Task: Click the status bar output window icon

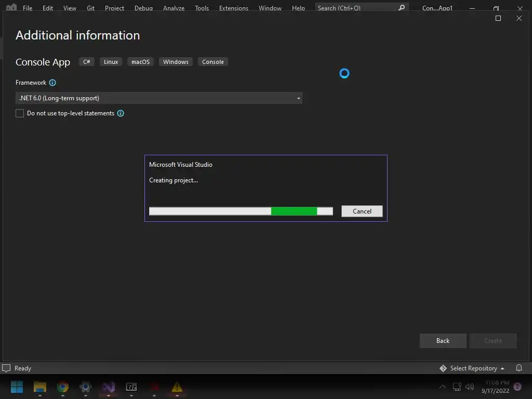Action: (x=6, y=368)
